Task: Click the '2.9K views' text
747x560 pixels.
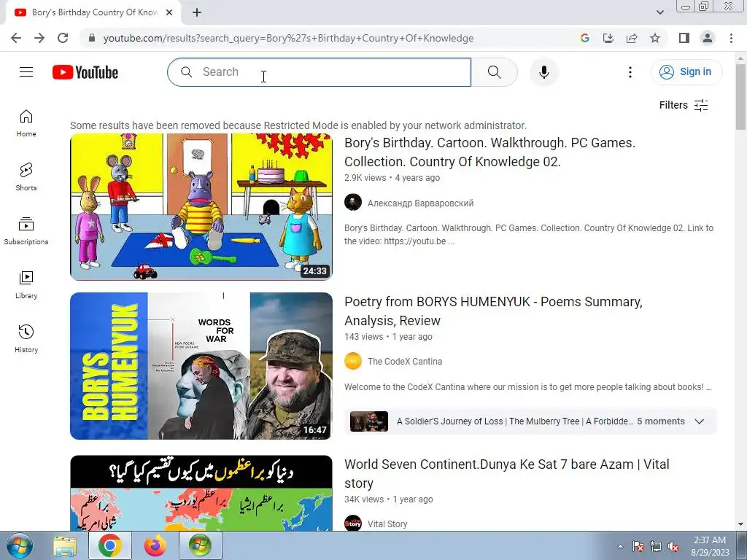Action: pyautogui.click(x=365, y=178)
